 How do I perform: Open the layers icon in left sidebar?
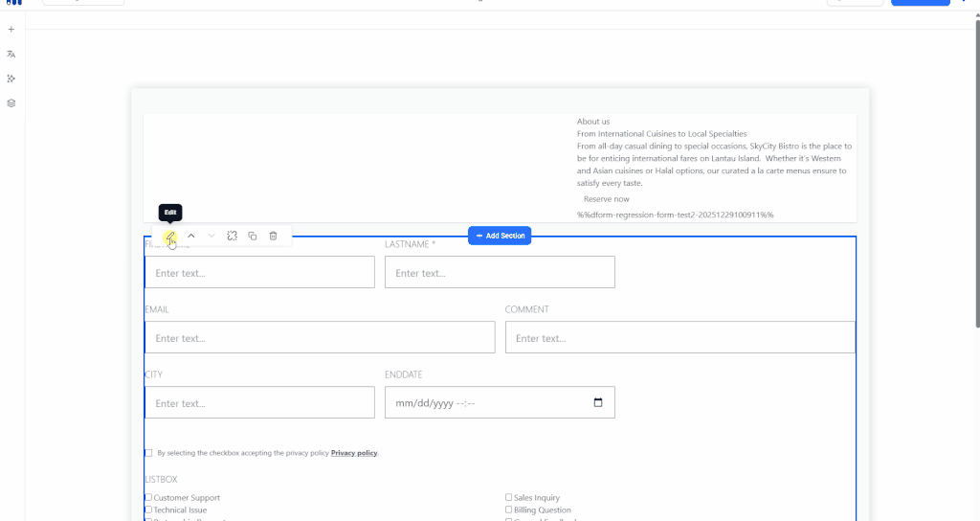tap(11, 103)
